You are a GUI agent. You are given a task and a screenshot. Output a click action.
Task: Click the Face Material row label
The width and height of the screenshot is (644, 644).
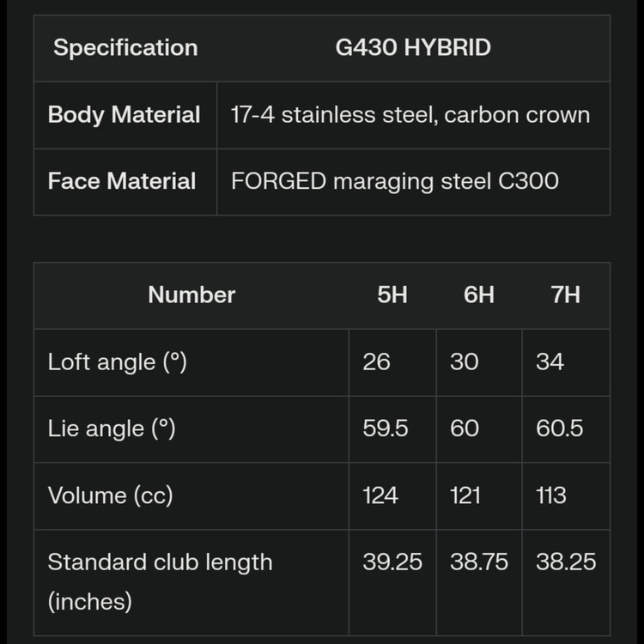point(122,181)
